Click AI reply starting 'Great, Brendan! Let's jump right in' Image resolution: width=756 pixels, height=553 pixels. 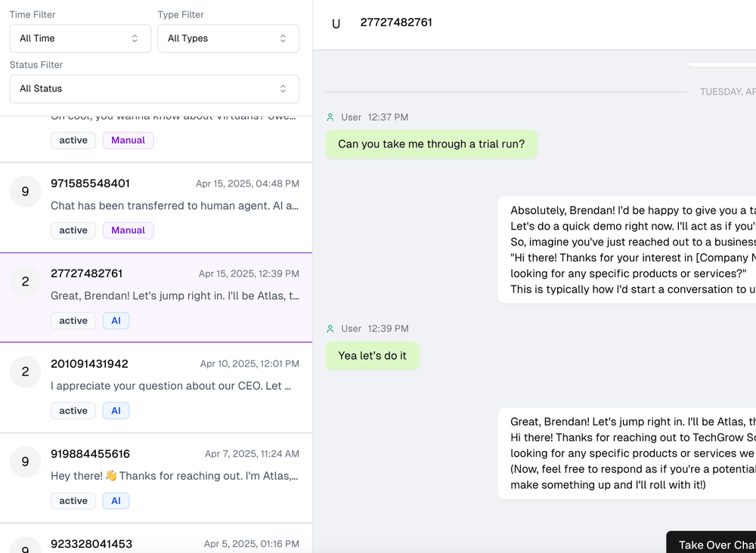(x=627, y=453)
